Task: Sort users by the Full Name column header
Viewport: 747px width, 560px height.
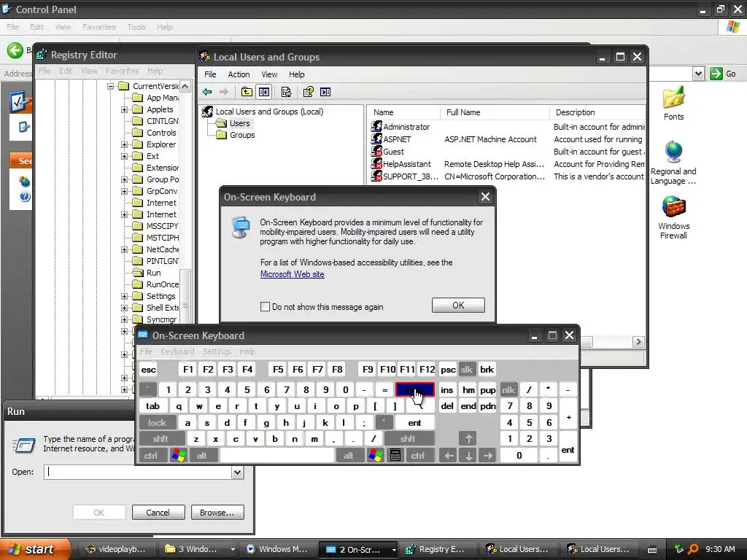Action: (x=495, y=112)
